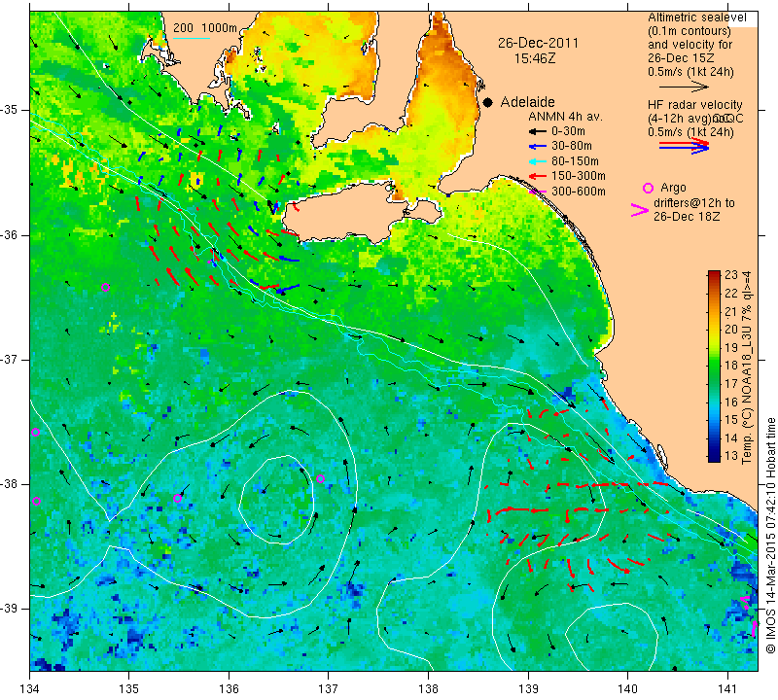The width and height of the screenshot is (778, 700).
Task: Click the dark red top of the color bar
Action: coord(714,276)
